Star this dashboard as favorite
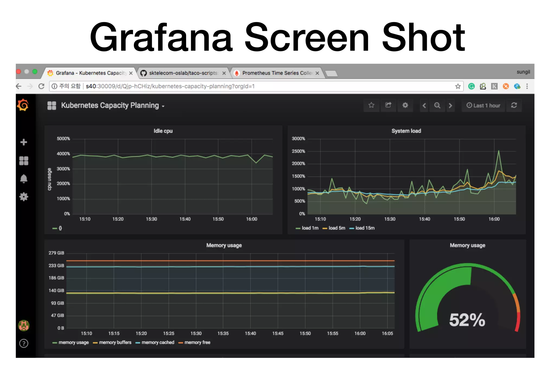The image size is (555, 392). point(371,105)
